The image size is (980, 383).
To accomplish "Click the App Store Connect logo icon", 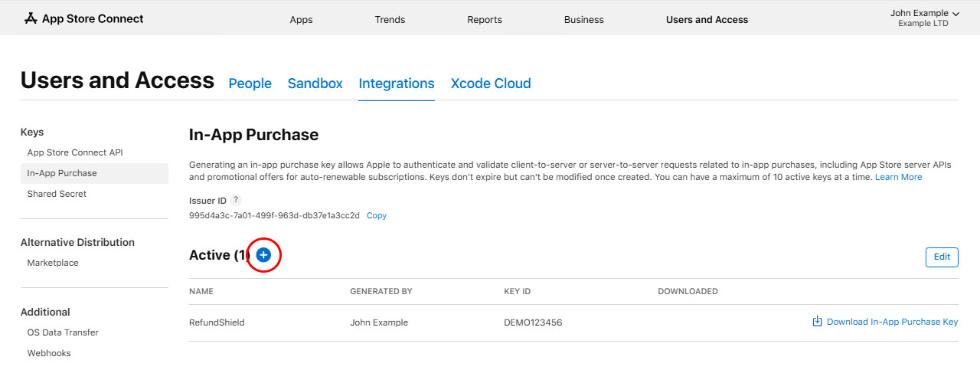I will coord(31,18).
